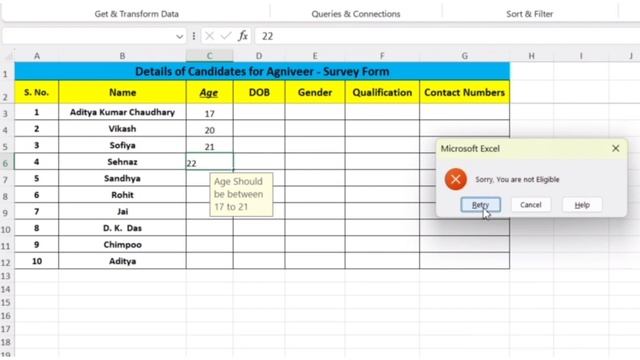Screen dimensions: 640x360
Task: Select row 15 header
Action: (6, 302)
